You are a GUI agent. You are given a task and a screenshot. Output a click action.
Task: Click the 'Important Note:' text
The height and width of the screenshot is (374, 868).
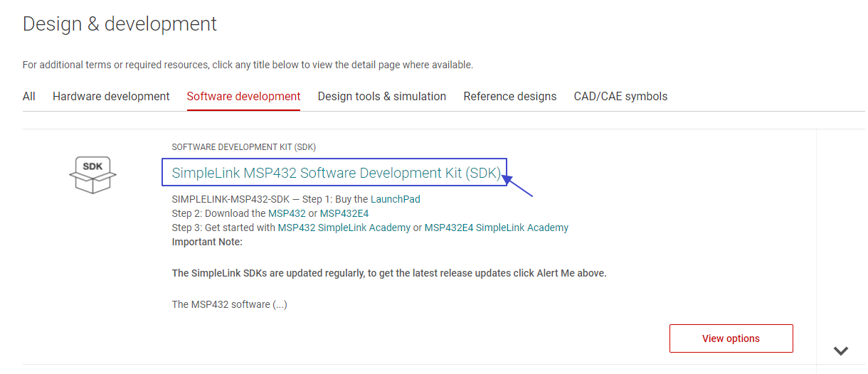tap(208, 242)
